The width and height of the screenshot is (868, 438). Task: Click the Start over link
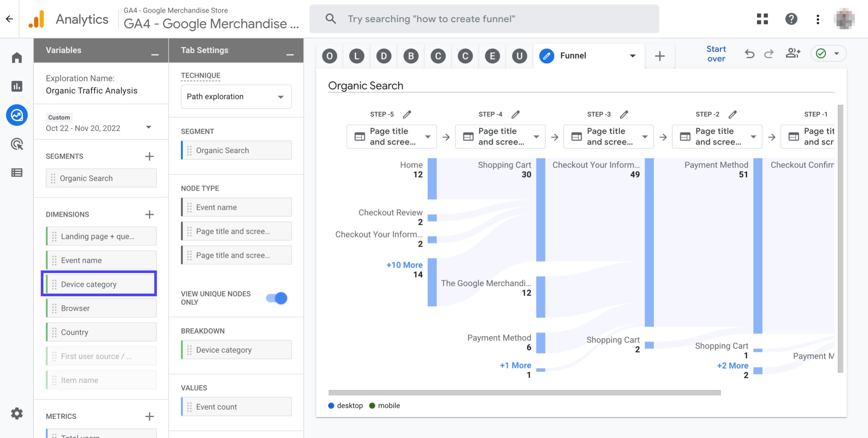[x=716, y=54]
